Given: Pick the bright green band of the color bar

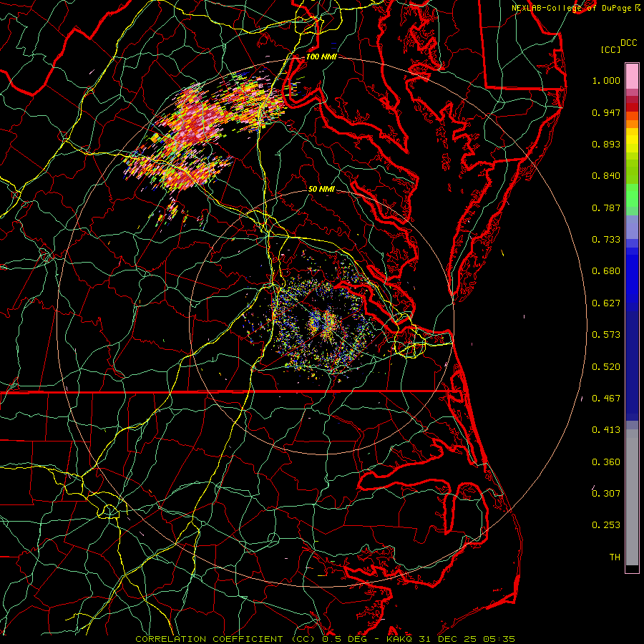Looking at the screenshot, I should [x=632, y=195].
